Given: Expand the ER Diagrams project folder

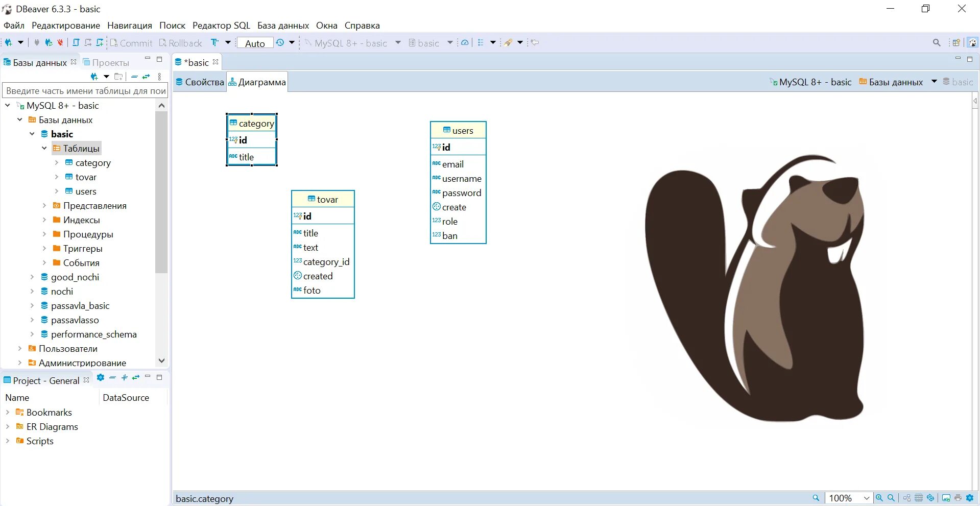Looking at the screenshot, I should click(8, 426).
